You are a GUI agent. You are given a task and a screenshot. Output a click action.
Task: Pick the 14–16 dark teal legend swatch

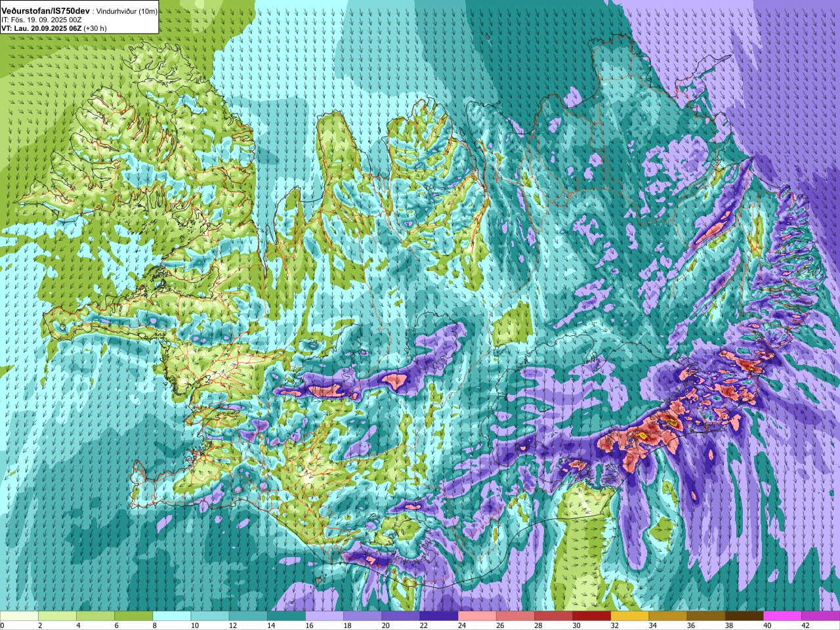click(x=286, y=616)
